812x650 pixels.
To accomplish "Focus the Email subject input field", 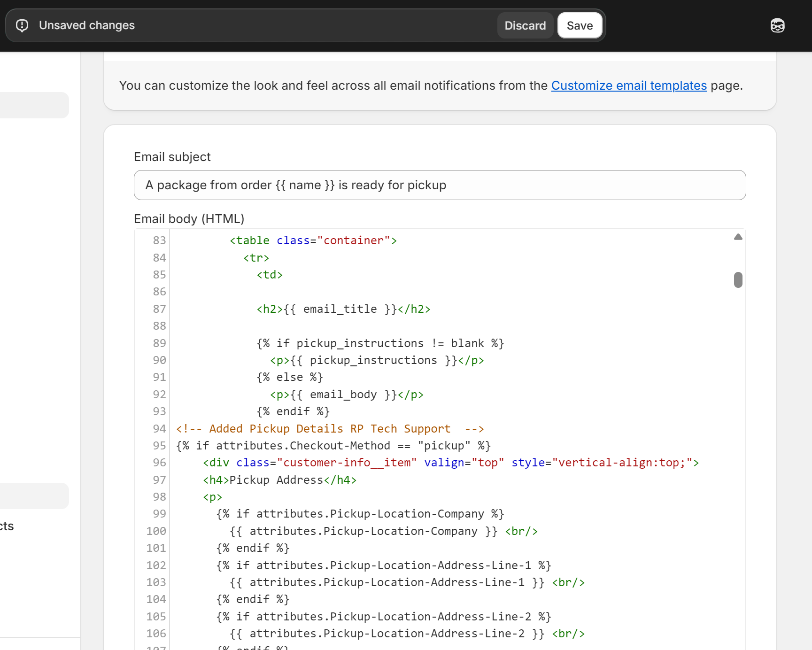I will pyautogui.click(x=440, y=185).
